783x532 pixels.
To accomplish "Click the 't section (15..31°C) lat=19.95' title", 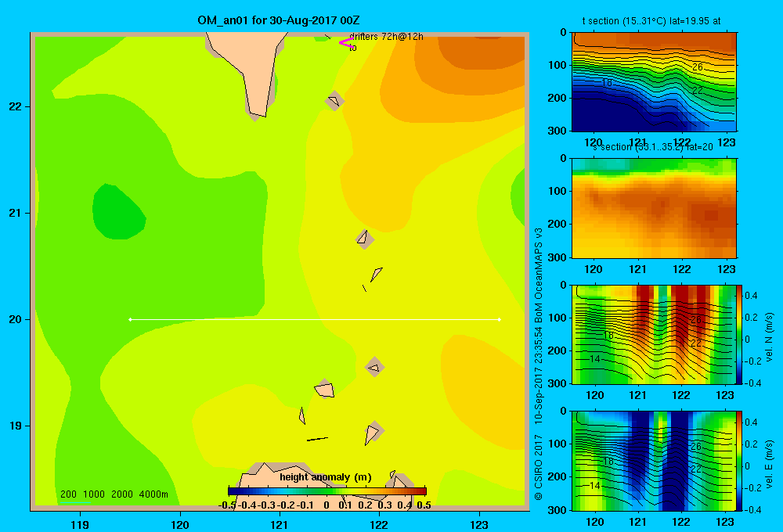I will click(x=651, y=21).
